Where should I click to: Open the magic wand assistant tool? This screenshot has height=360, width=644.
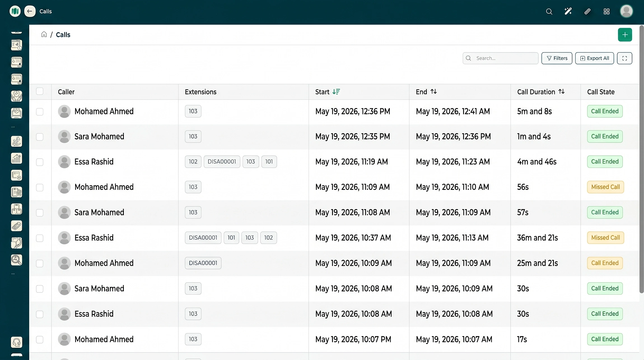pos(568,11)
